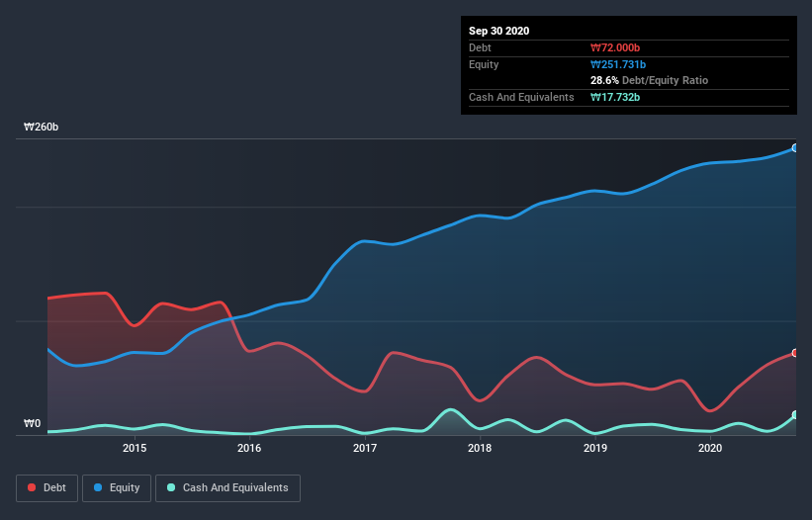Click the 2020 x-axis label
Image resolution: width=812 pixels, height=520 pixels.
710,448
